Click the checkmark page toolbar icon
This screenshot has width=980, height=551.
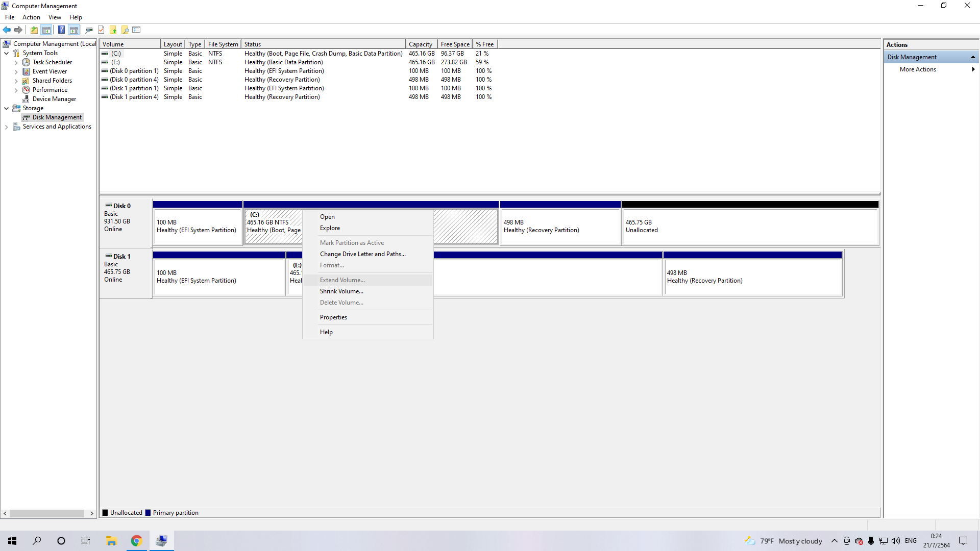101,30
